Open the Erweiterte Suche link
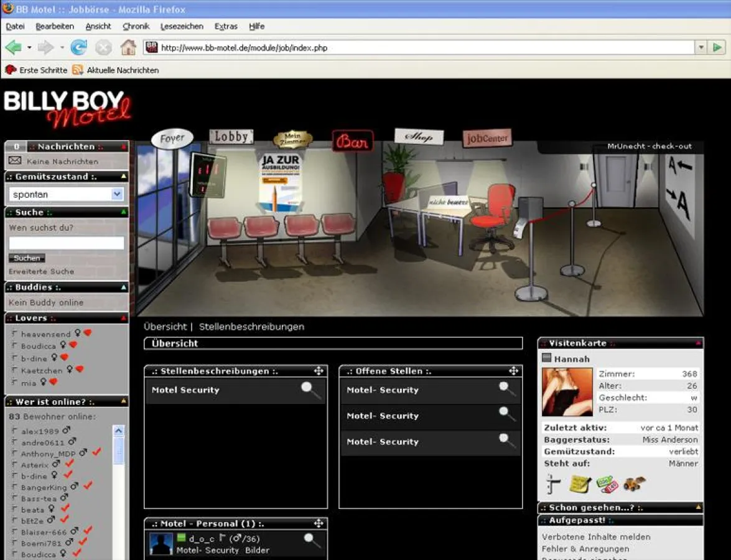 pos(41,271)
